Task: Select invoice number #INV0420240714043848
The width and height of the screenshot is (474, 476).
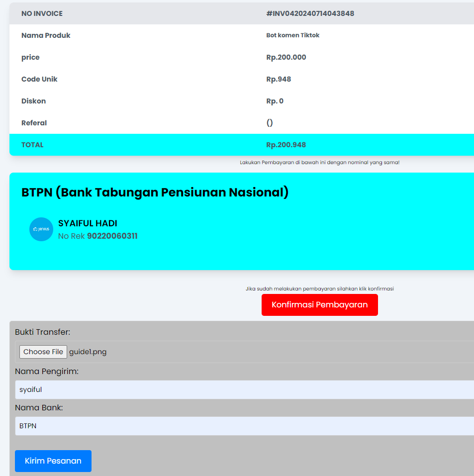Action: (x=310, y=13)
